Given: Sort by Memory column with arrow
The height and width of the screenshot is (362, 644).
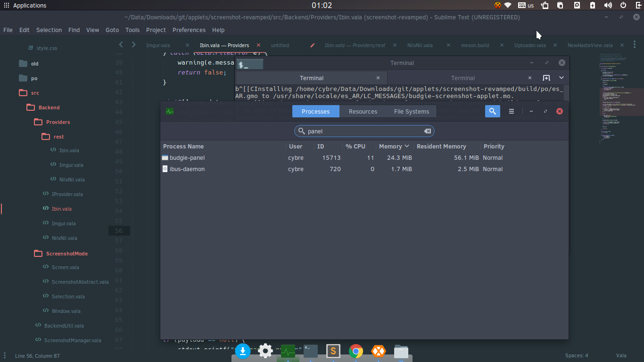Looking at the screenshot, I should 395,146.
